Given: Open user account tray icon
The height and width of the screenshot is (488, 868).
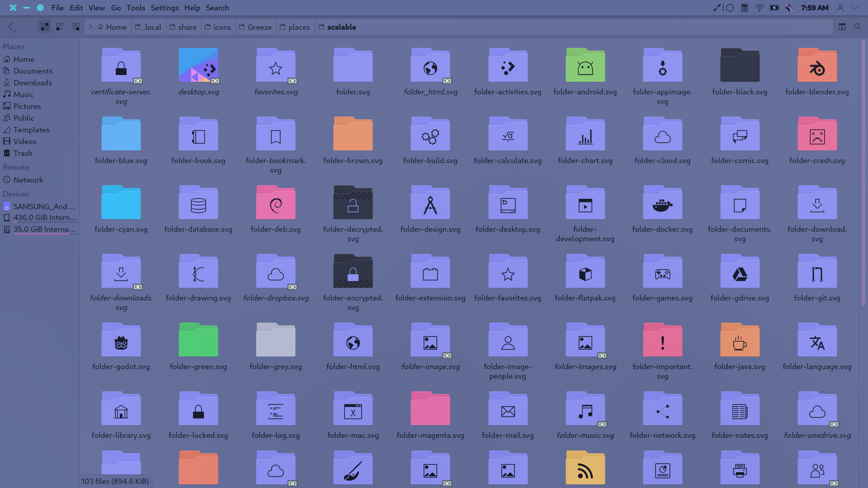Looking at the screenshot, I should pos(840,8).
